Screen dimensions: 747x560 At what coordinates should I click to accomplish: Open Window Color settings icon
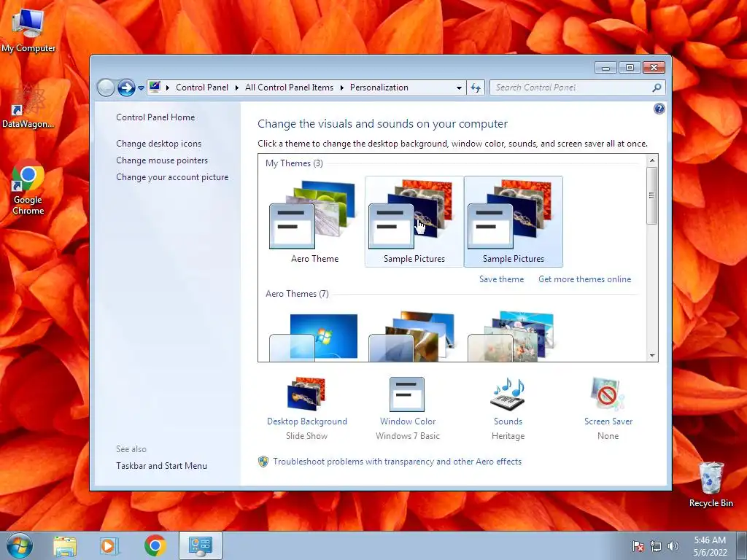pos(407,394)
